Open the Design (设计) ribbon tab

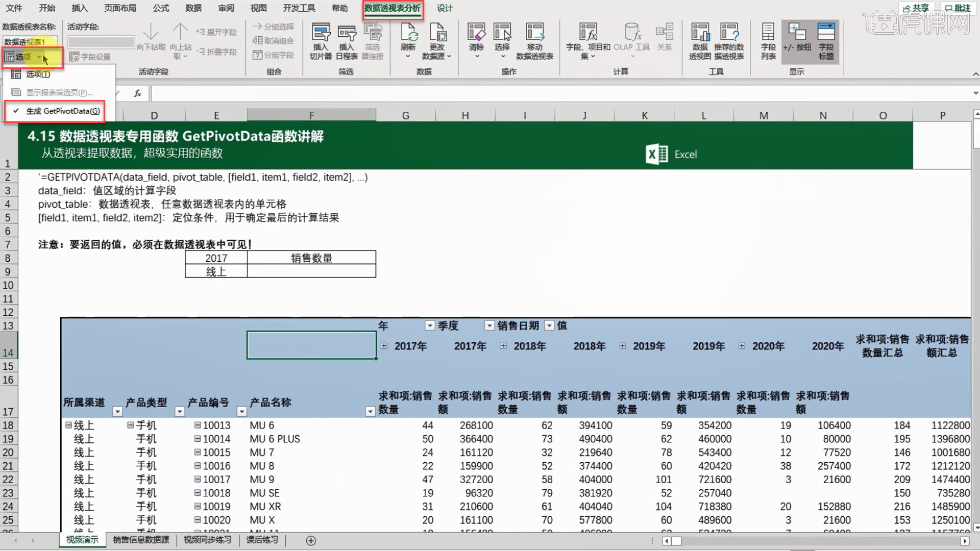tap(445, 8)
